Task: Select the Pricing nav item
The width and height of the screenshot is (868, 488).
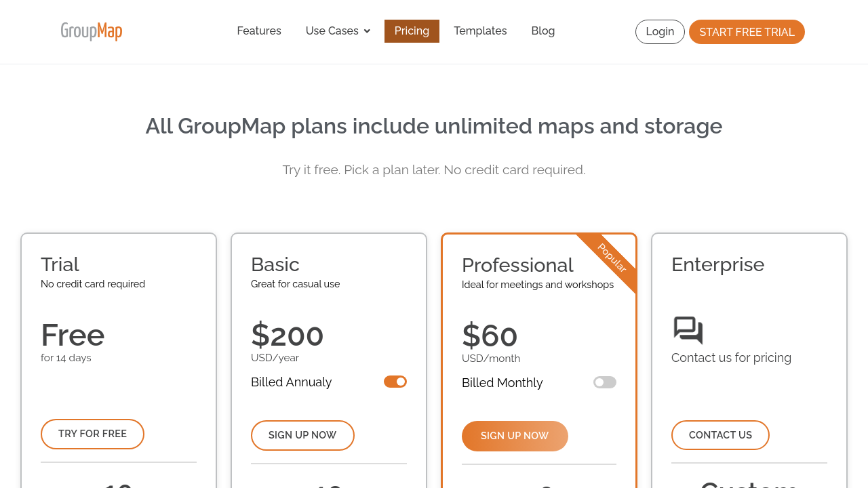Action: click(412, 31)
